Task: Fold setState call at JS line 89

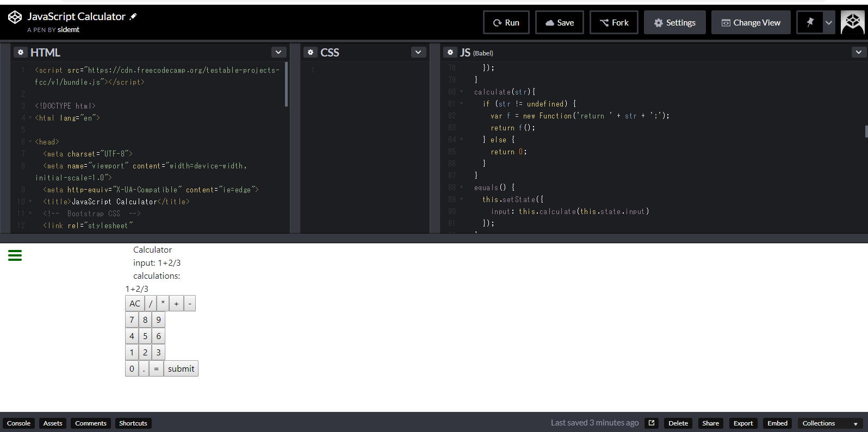Action: (x=461, y=199)
